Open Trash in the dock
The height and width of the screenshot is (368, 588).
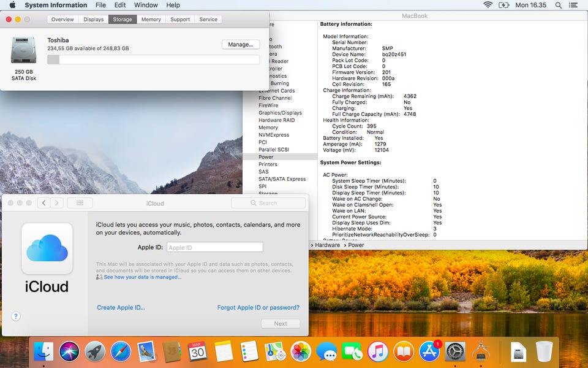544,352
